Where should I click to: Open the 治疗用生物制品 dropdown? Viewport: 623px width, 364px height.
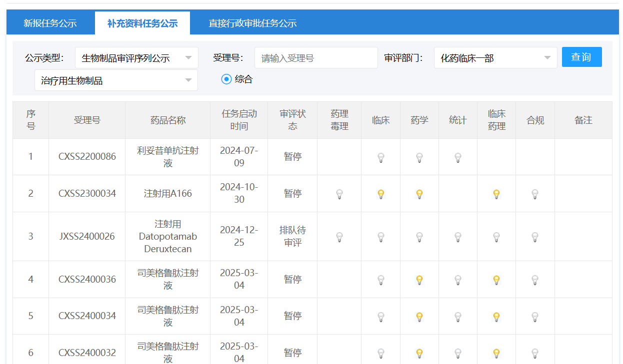tap(116, 80)
